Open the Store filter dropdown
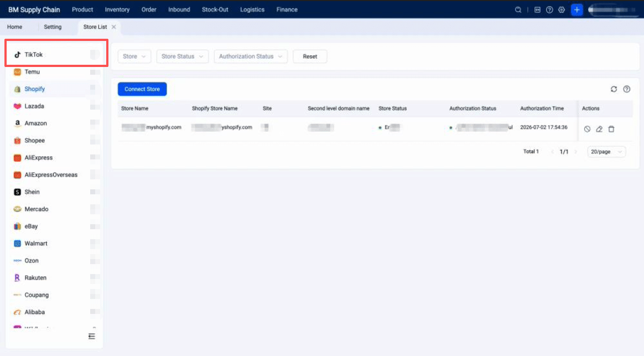This screenshot has width=644, height=356. pos(134,56)
